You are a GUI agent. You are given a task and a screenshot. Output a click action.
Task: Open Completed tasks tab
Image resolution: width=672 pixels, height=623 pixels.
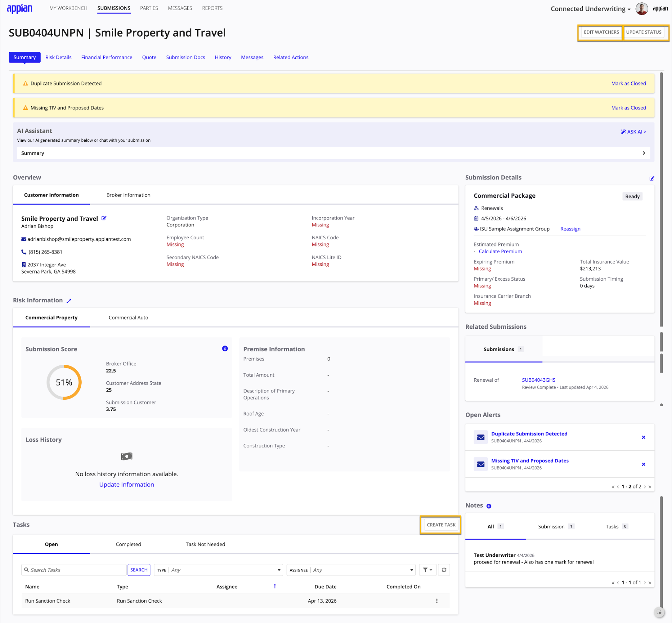tap(128, 544)
